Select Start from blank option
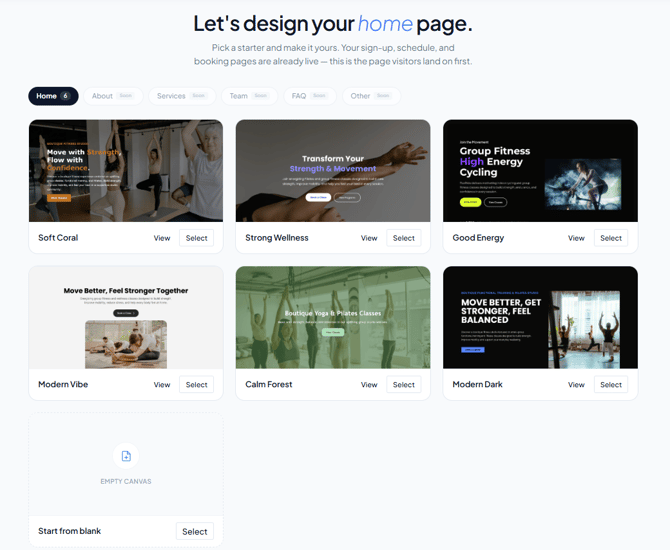The height and width of the screenshot is (550, 670). click(x=195, y=531)
